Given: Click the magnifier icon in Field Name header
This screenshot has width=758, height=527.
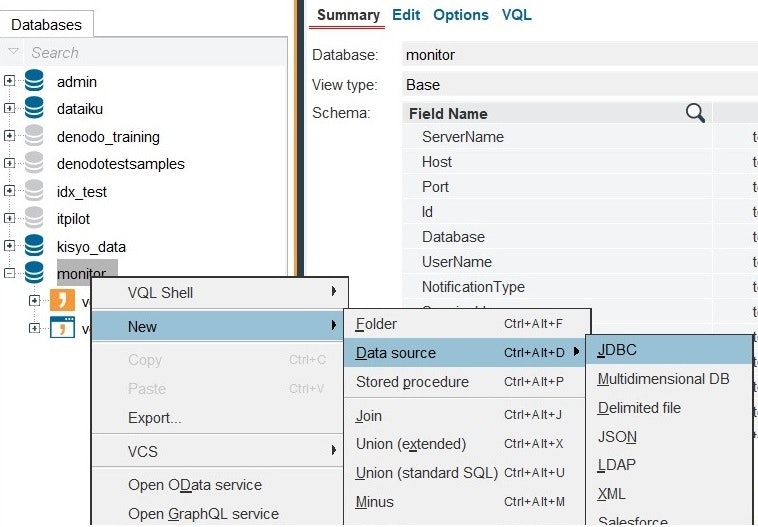Looking at the screenshot, I should 695,113.
